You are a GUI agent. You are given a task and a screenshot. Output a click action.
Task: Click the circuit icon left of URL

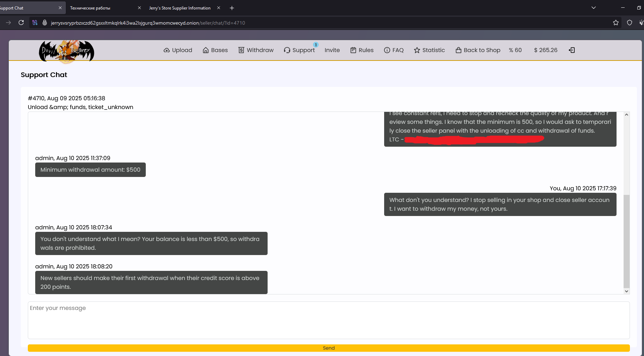click(35, 23)
